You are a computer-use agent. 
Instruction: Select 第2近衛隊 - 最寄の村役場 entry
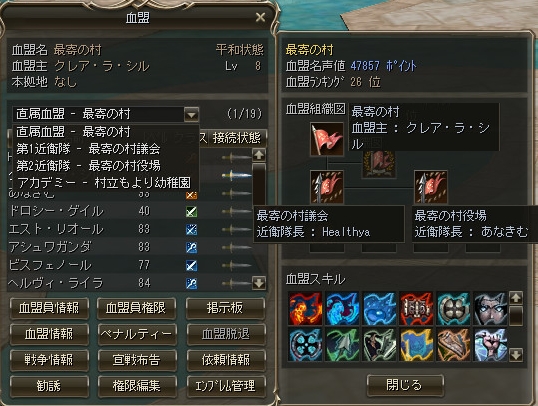pyautogui.click(x=89, y=166)
